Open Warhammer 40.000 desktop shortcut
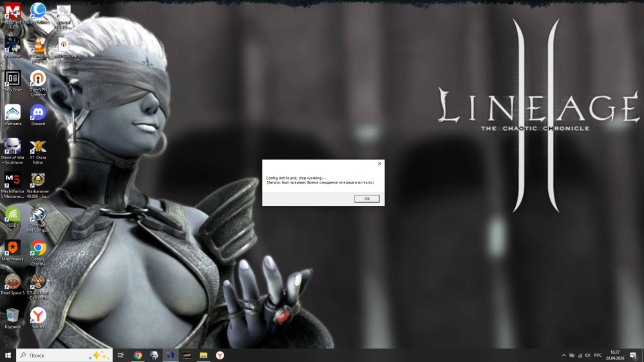This screenshot has width=644, height=362. click(38, 185)
